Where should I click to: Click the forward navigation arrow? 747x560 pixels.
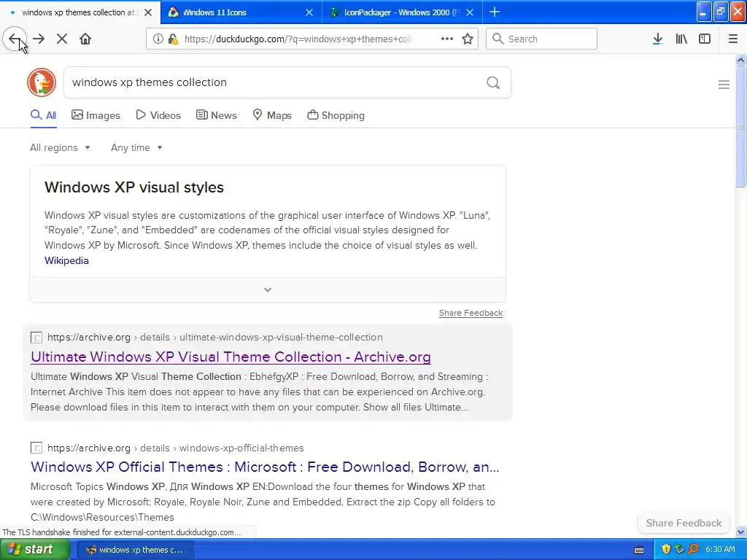(x=39, y=39)
